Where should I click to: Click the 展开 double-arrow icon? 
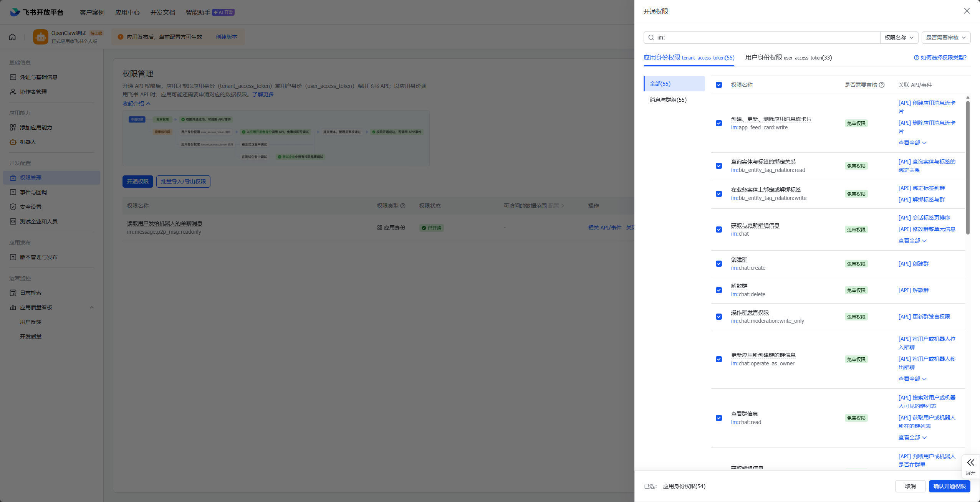click(970, 462)
